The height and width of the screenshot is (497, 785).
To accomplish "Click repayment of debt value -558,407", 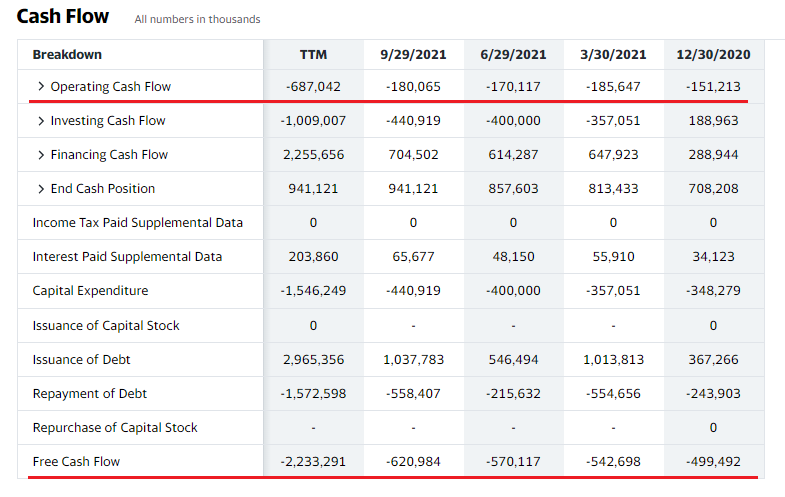I will (413, 394).
